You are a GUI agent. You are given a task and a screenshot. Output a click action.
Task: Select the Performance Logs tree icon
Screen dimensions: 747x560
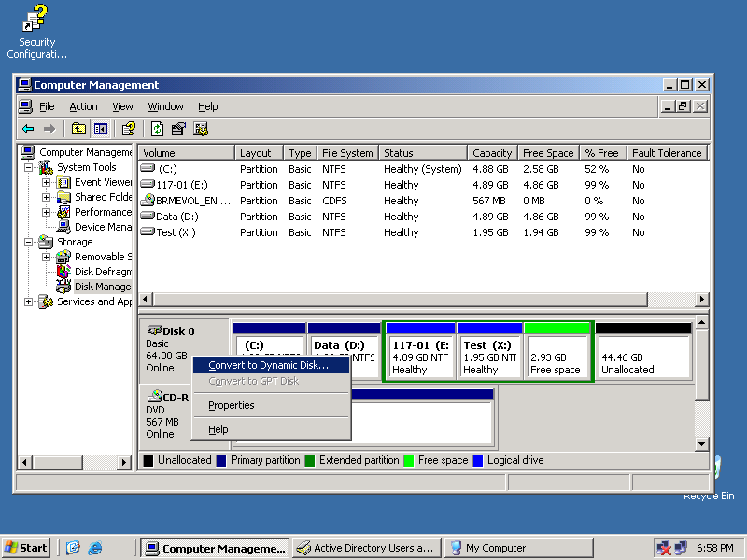pos(63,212)
